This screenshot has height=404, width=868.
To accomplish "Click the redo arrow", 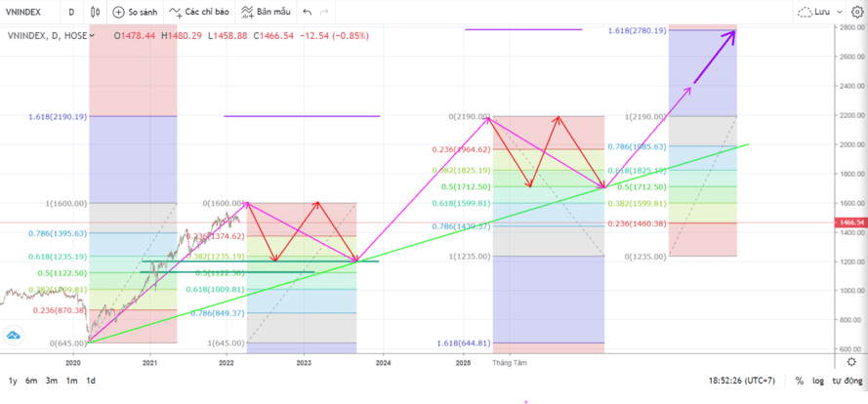I will click(x=326, y=13).
